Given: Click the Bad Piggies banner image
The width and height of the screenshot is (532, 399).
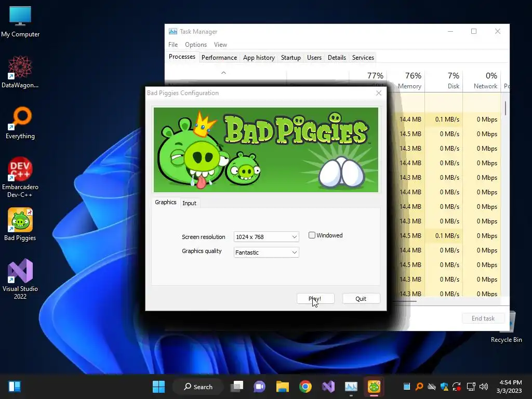Looking at the screenshot, I should [266, 150].
